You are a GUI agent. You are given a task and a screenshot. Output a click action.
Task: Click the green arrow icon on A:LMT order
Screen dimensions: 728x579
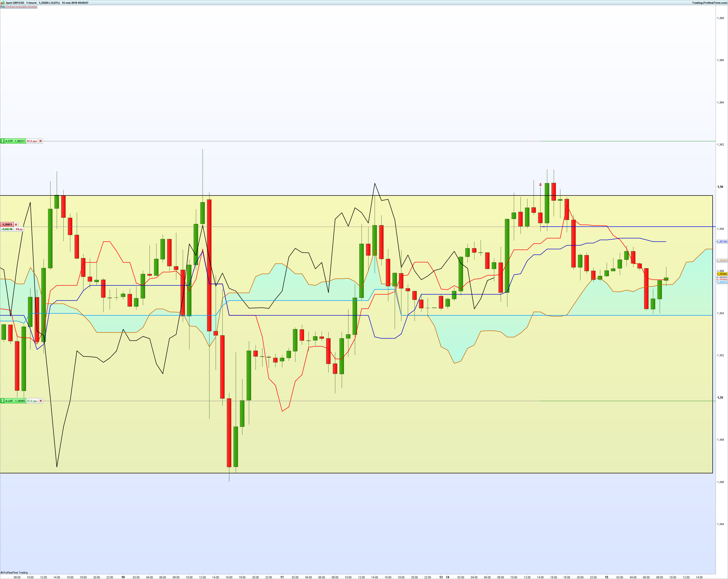pos(2,401)
